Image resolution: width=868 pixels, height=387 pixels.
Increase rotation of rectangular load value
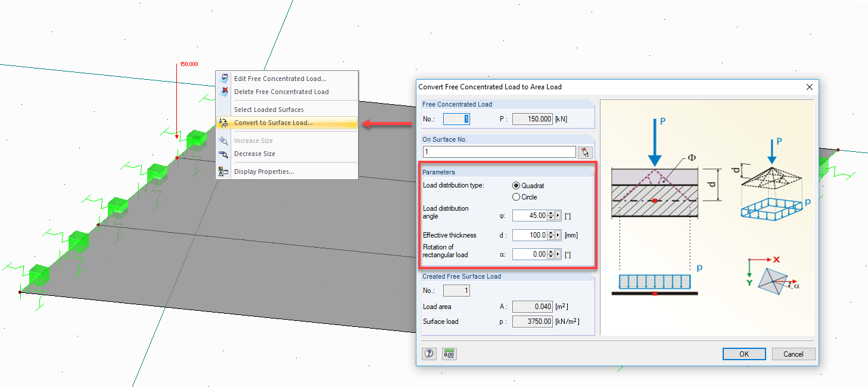[x=550, y=251]
